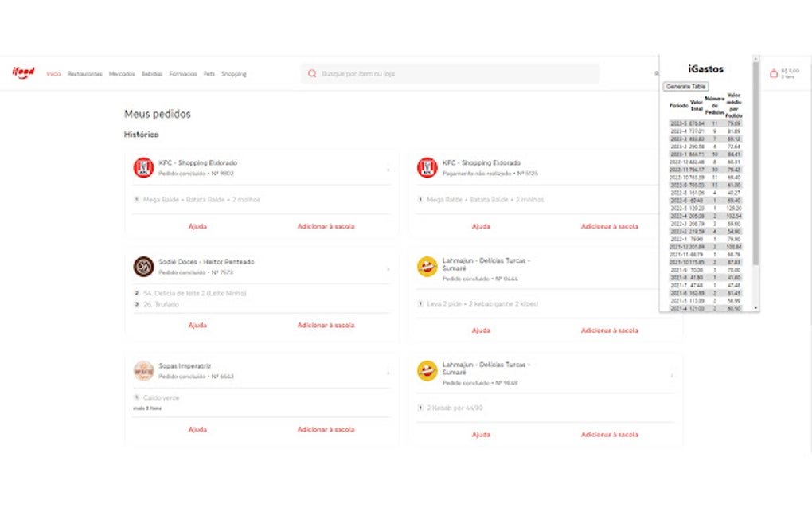Click 'Adicionar à sacola' on the completed KFC order
Viewport: 812px width, 508px height.
[326, 226]
